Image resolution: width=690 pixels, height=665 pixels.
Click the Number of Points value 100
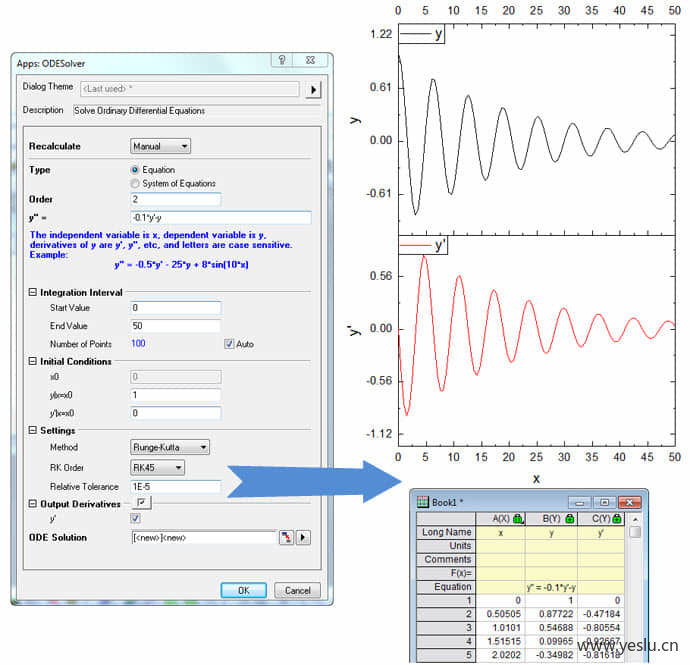(138, 343)
